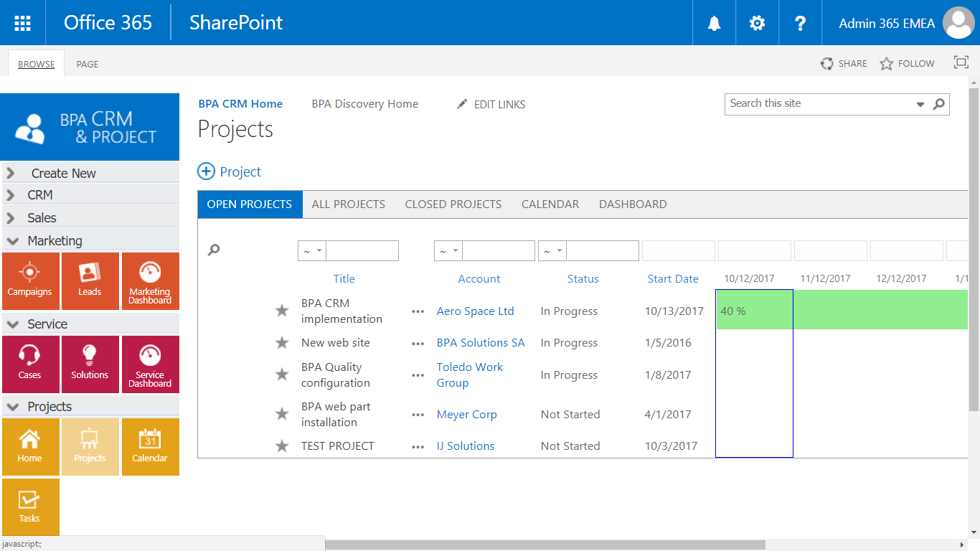Screen dimensions: 980x551
Task: Open the search scope dropdown arrow
Action: tap(920, 105)
